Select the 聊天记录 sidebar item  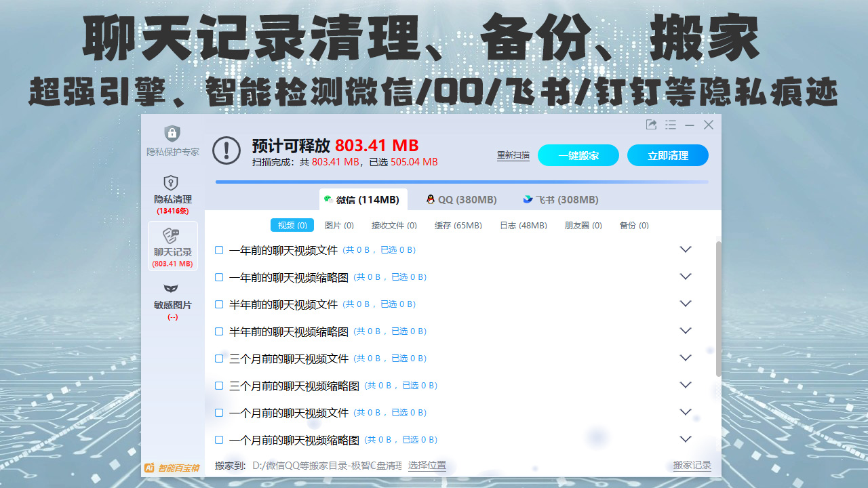coord(173,246)
